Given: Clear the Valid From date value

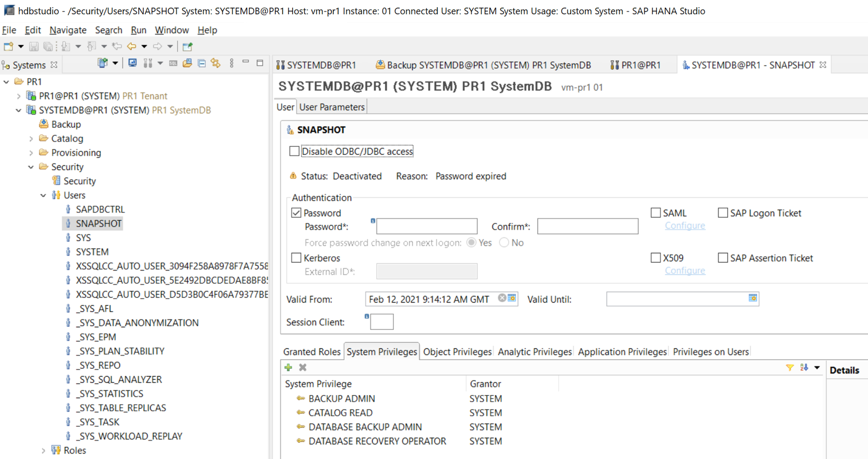Looking at the screenshot, I should point(502,298).
